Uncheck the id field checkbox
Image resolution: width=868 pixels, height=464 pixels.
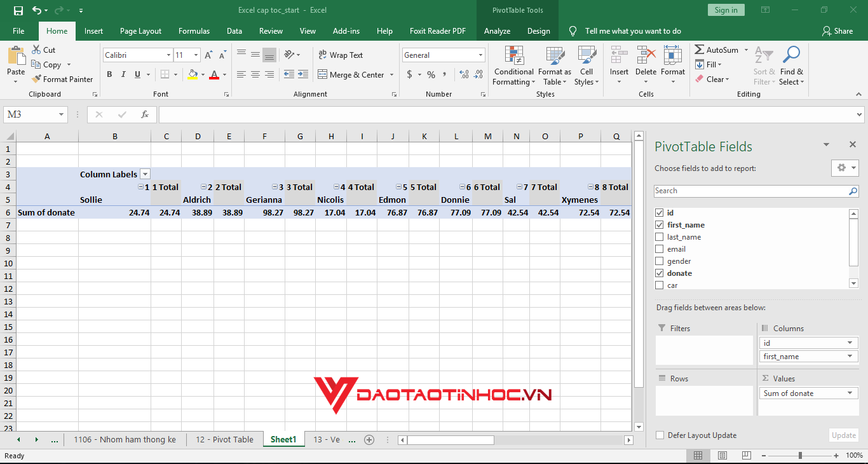point(660,213)
